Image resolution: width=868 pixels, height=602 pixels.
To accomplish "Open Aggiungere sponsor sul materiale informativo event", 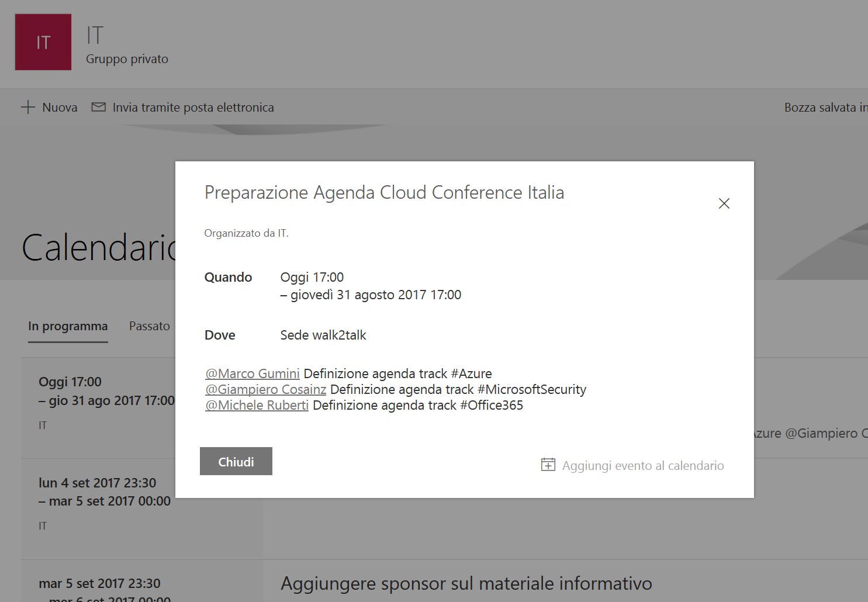I will click(x=466, y=583).
